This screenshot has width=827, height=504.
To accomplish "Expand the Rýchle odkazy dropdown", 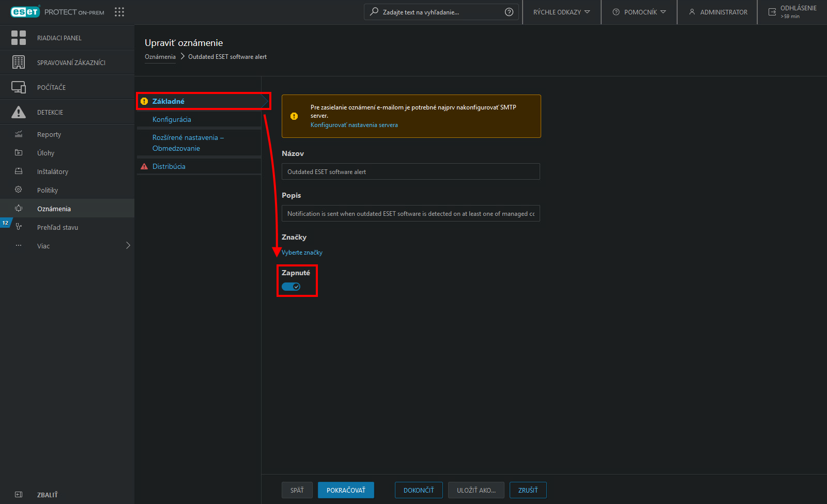I will coord(561,12).
